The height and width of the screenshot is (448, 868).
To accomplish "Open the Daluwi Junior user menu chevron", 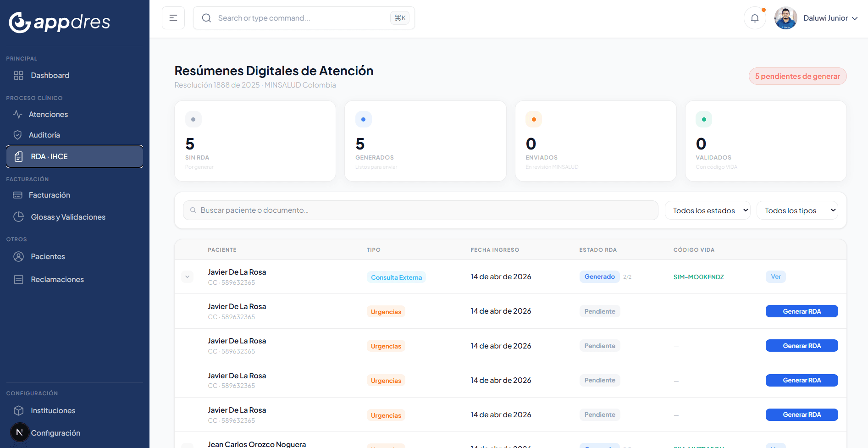I will coord(855,18).
